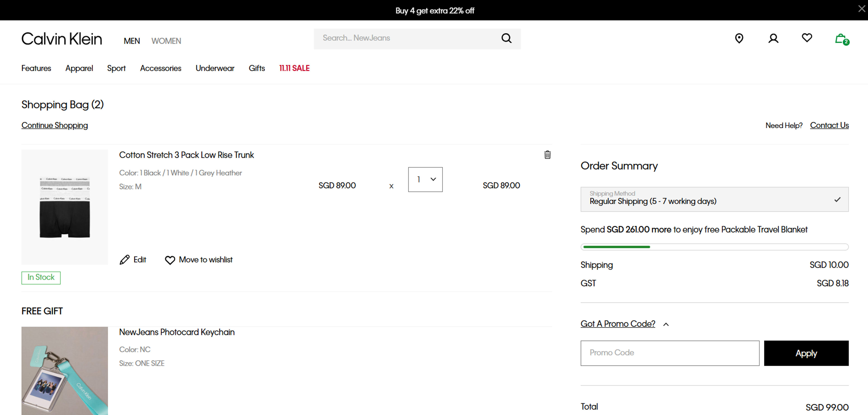Viewport: 868px width, 415px height.
Task: Click the Contact Us link
Action: (x=829, y=126)
